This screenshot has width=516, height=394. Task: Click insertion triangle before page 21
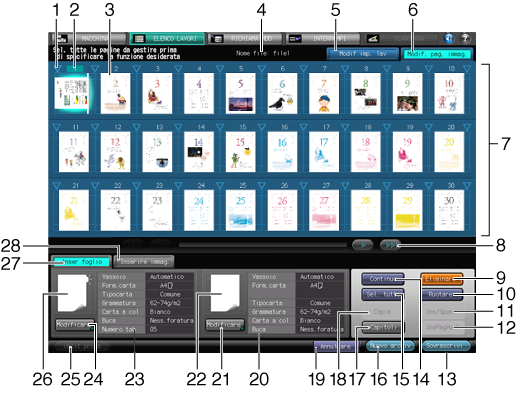tap(57, 186)
